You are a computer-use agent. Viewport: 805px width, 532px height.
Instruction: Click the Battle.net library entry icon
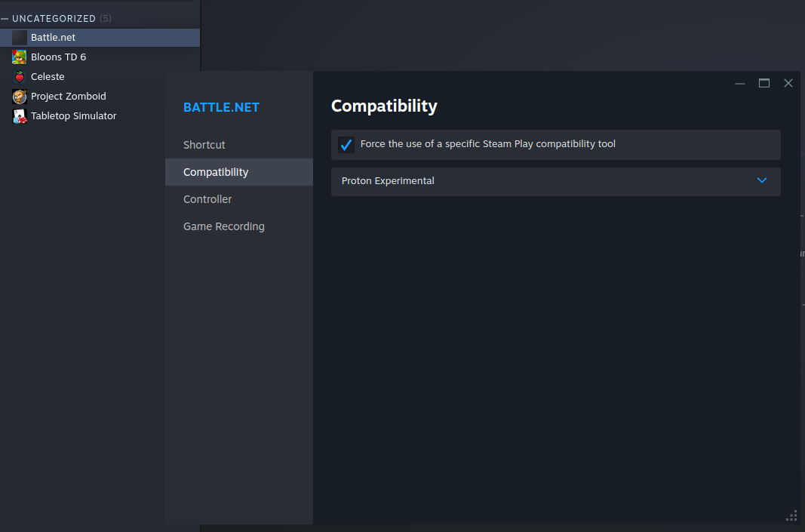pos(20,38)
